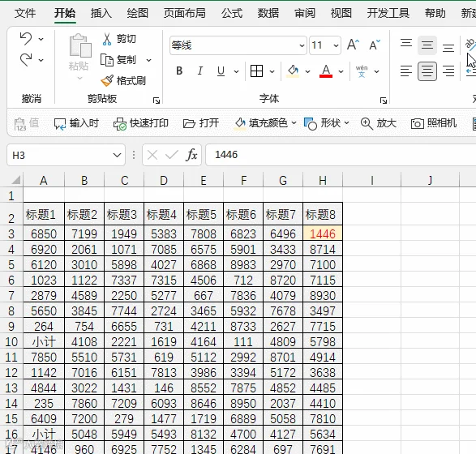This screenshot has width=476, height=454.
Task: Toggle middle vertical alignment
Action: 427,45
